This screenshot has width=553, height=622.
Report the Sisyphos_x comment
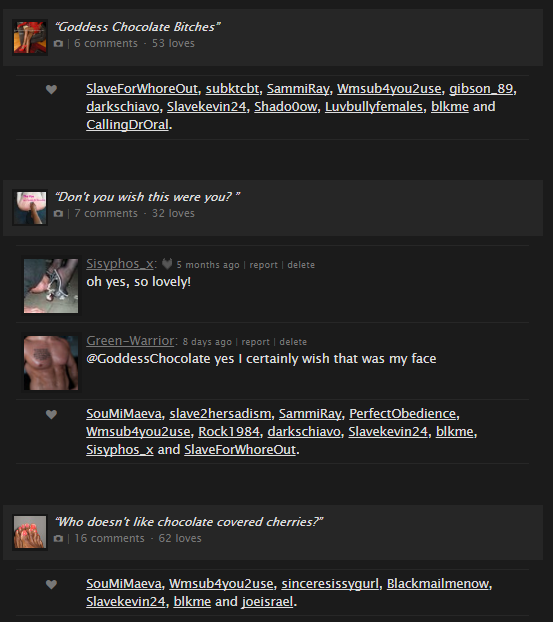click(263, 265)
